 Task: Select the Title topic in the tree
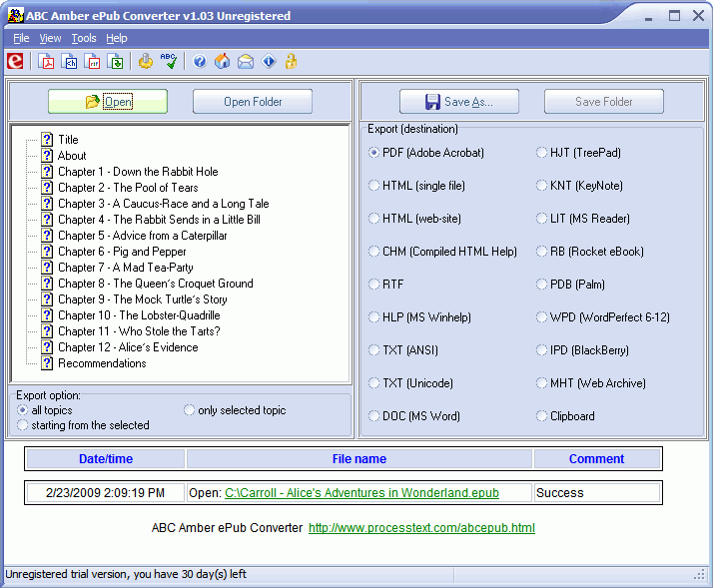point(68,140)
